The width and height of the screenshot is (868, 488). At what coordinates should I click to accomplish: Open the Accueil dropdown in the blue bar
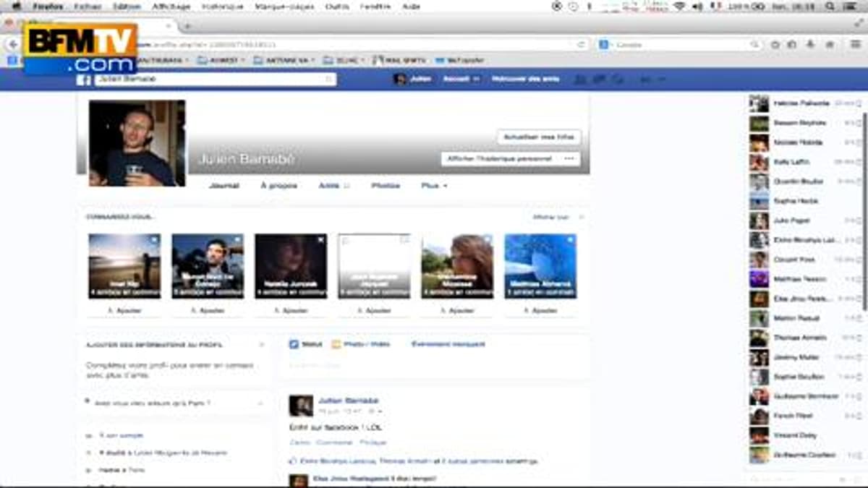[461, 80]
